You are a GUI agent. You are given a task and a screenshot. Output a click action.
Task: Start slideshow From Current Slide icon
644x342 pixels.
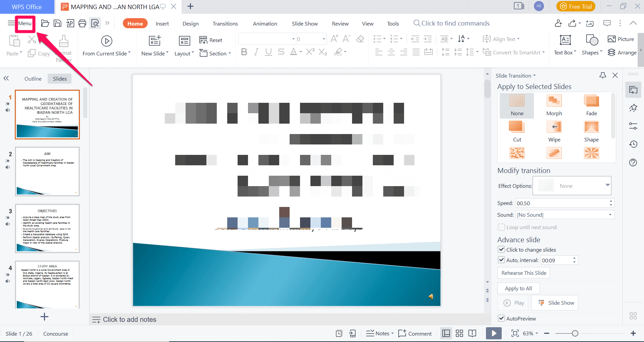click(x=106, y=41)
